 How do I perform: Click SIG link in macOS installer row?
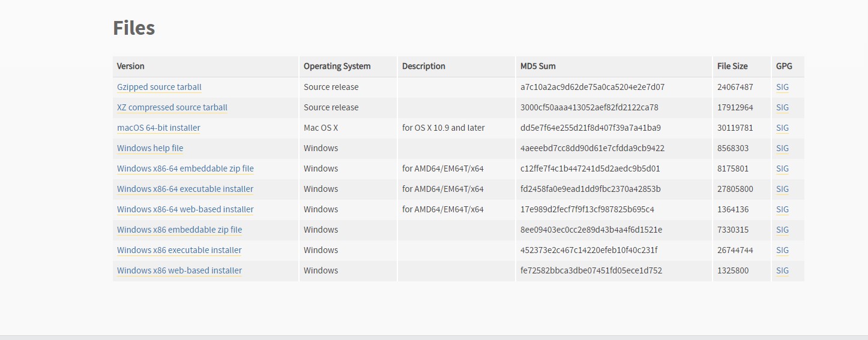[782, 128]
